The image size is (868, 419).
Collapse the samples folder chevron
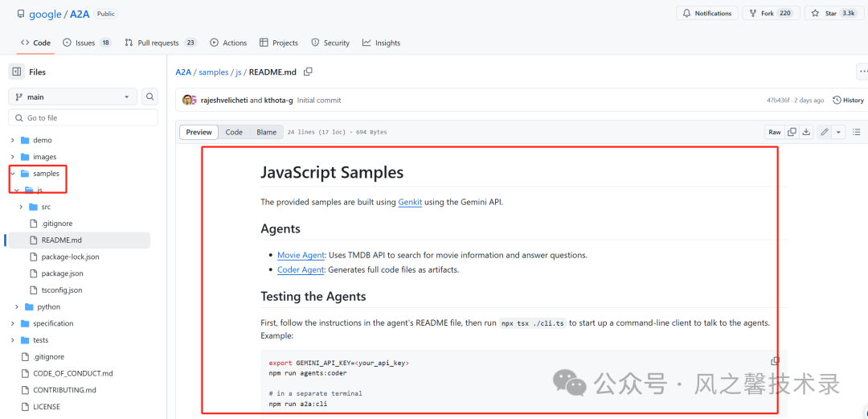coord(12,174)
